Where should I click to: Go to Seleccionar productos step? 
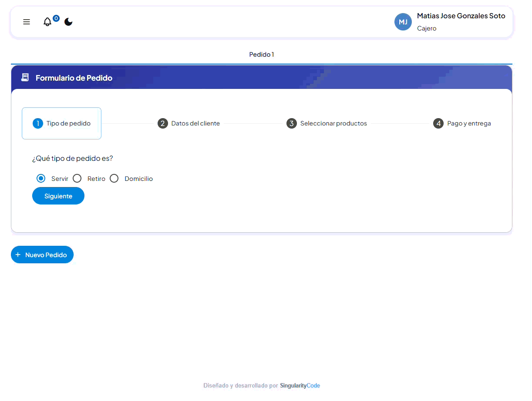click(327, 123)
